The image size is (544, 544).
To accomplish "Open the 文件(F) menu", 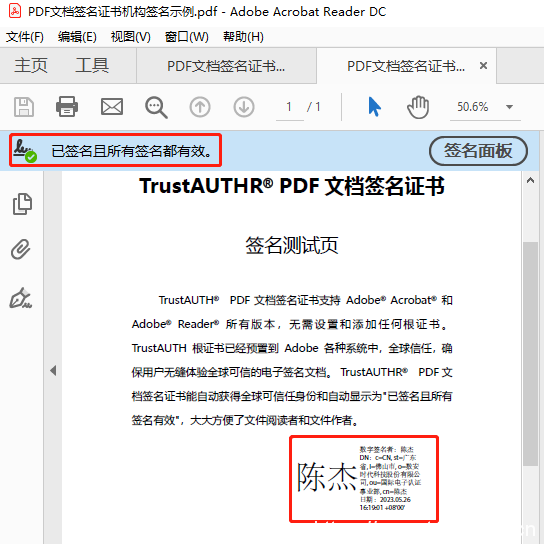I will [x=25, y=36].
